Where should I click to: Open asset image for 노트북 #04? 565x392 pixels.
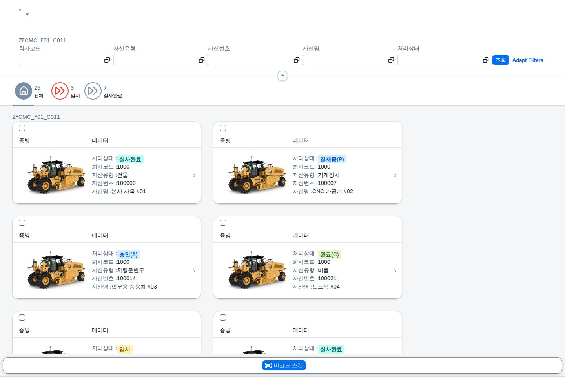(257, 270)
